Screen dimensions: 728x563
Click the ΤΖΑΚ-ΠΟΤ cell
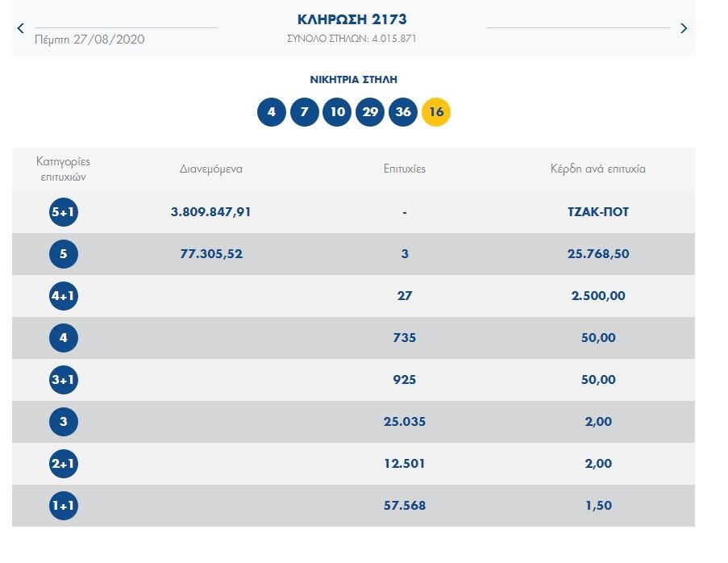pos(597,212)
